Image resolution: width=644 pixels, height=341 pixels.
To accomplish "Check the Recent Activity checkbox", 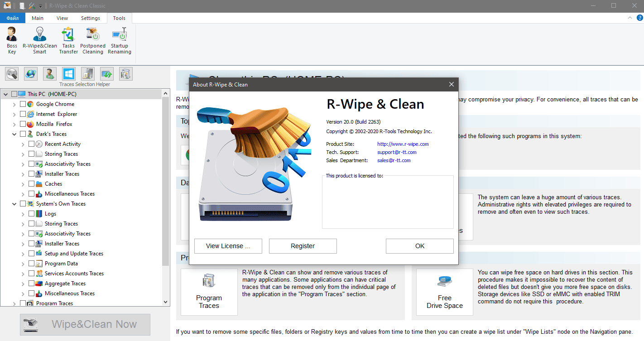I will (x=31, y=144).
